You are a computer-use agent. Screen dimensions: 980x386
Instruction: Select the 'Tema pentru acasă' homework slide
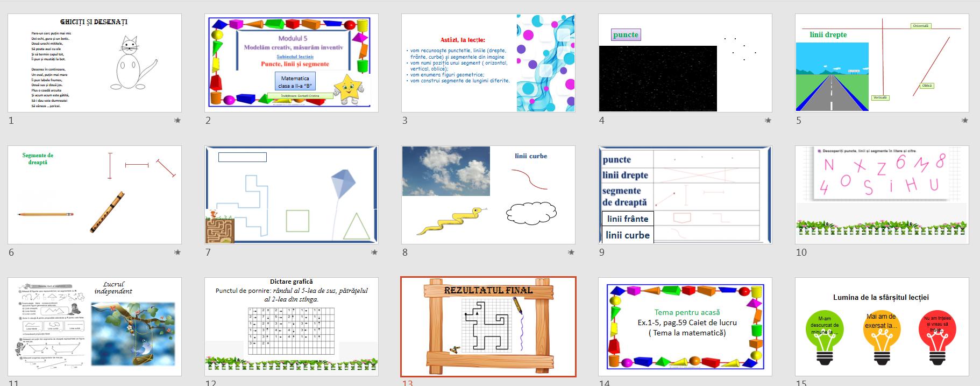[685, 327]
